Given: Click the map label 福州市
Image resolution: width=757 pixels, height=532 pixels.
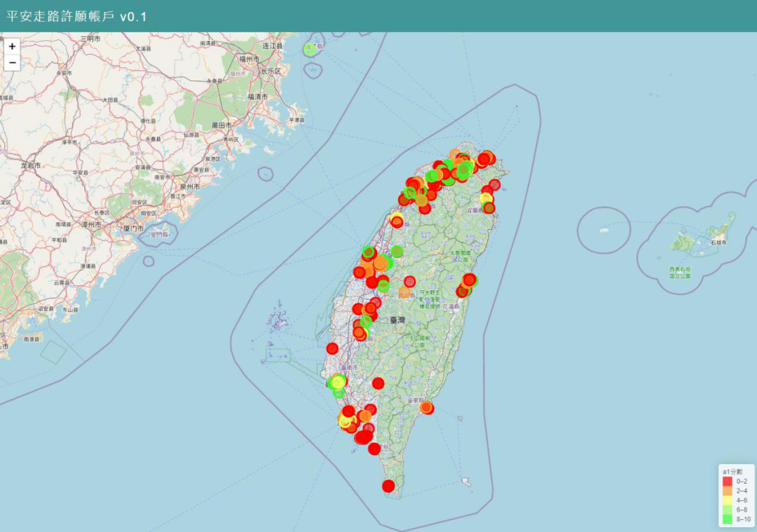Looking at the screenshot, I should point(249,59).
